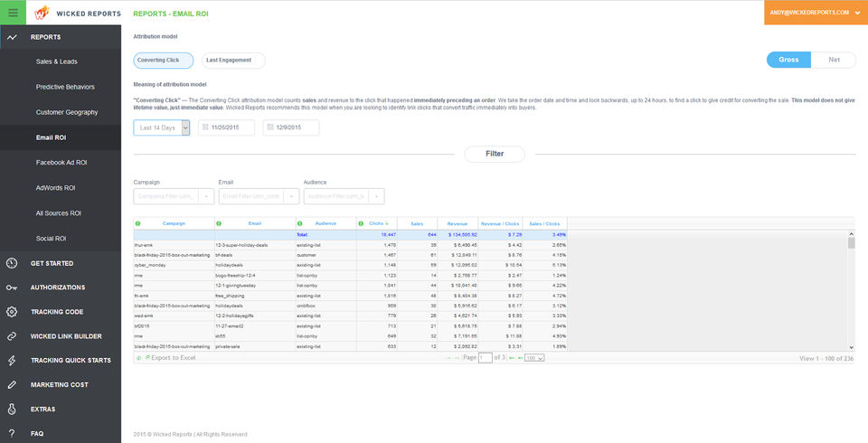The height and width of the screenshot is (443, 868).
Task: Open Social ROI report
Action: pos(51,239)
